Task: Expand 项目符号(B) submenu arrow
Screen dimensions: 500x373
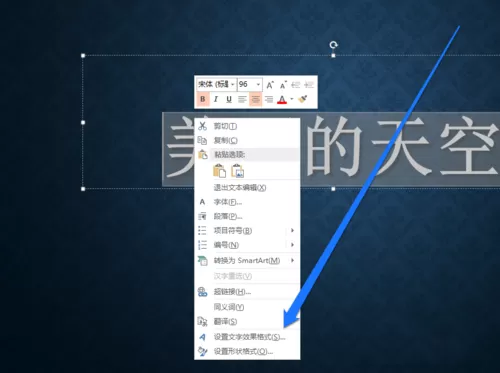Action: (292, 230)
